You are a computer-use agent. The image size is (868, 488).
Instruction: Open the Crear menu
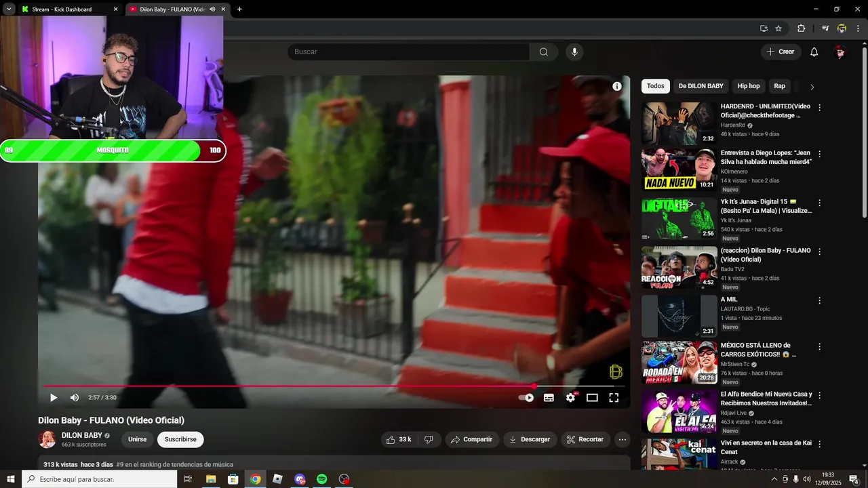pos(781,52)
